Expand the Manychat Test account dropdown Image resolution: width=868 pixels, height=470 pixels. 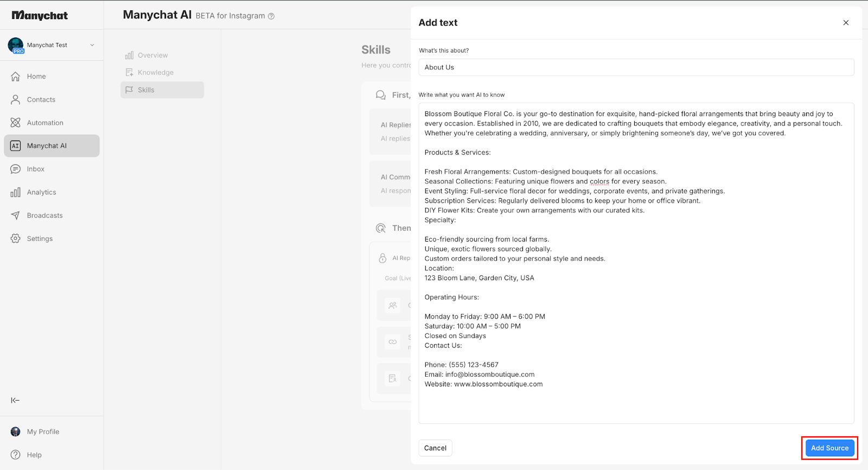click(x=92, y=45)
